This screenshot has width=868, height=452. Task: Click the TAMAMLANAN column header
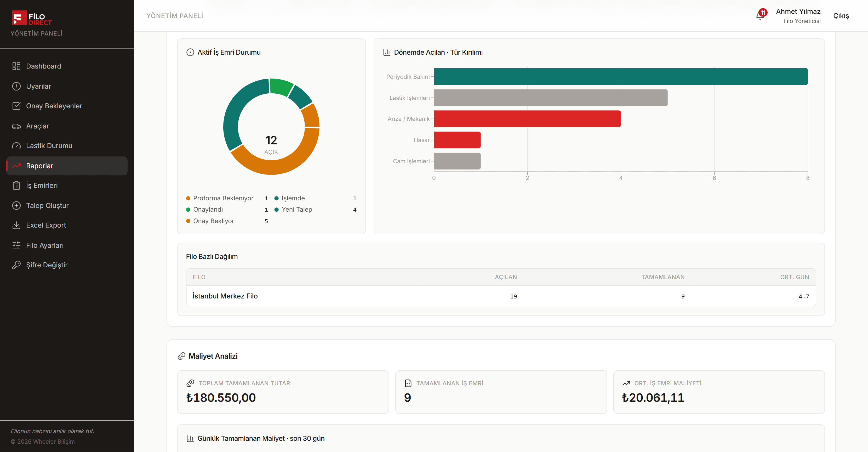pyautogui.click(x=663, y=277)
